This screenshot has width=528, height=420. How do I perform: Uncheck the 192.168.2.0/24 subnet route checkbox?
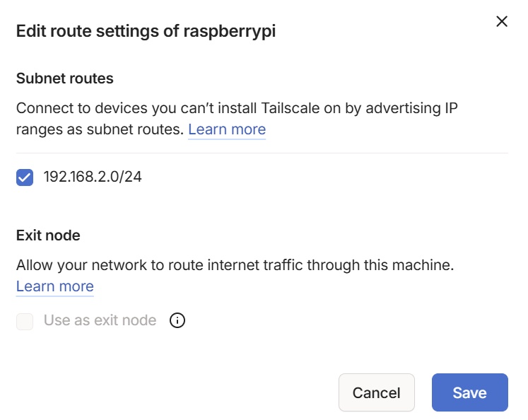tap(25, 177)
